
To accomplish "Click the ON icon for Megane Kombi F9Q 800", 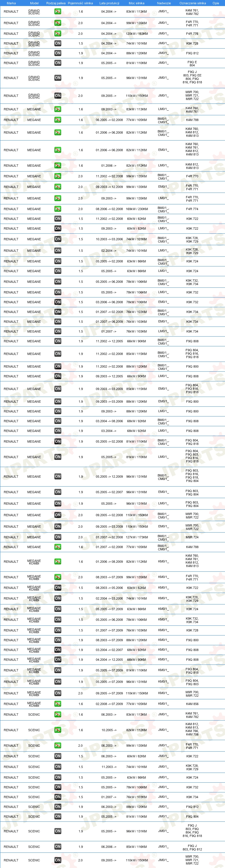I will 58,640.
